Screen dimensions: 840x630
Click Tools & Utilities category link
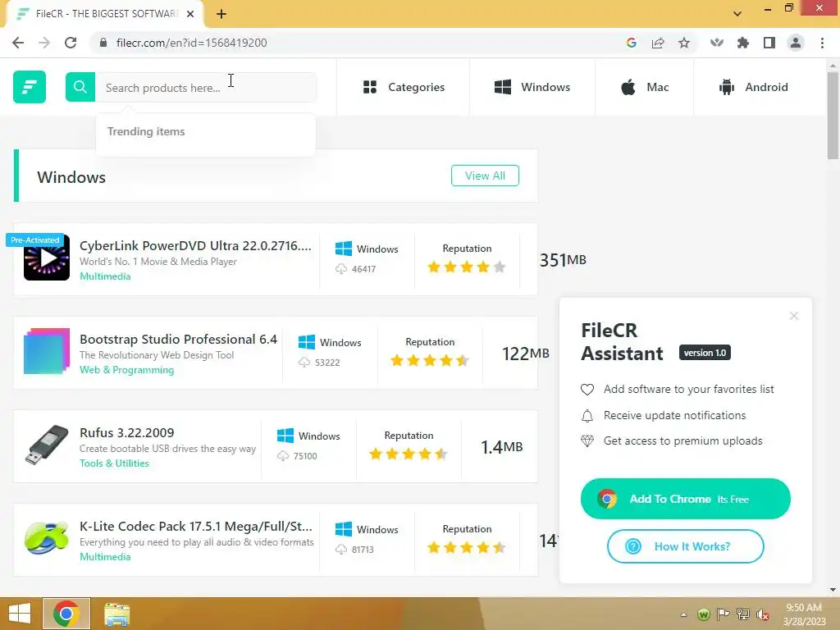[x=114, y=463]
